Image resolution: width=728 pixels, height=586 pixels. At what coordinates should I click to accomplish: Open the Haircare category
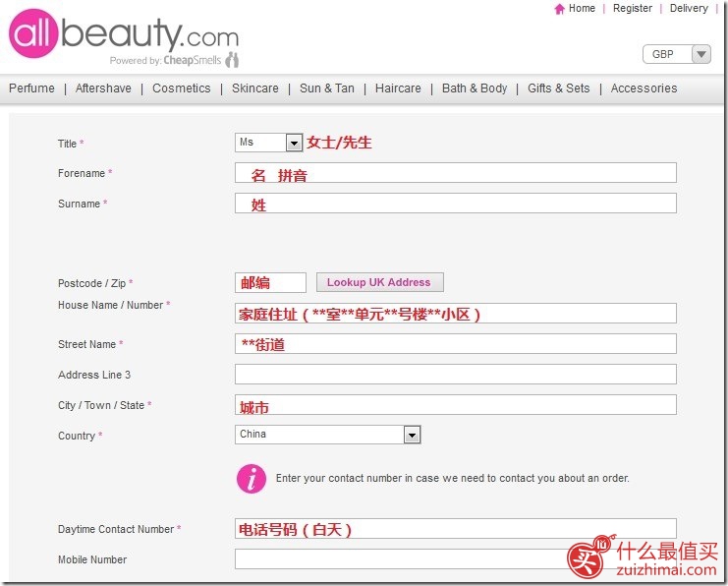(398, 88)
